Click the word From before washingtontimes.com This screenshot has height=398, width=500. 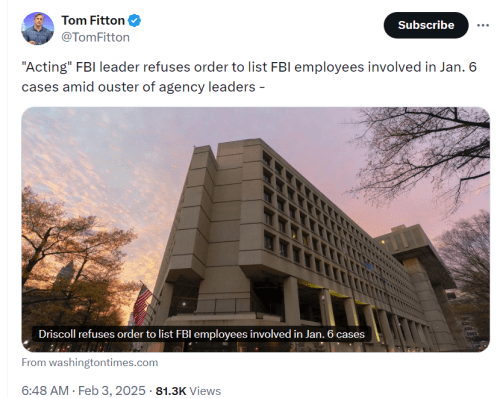[34, 362]
